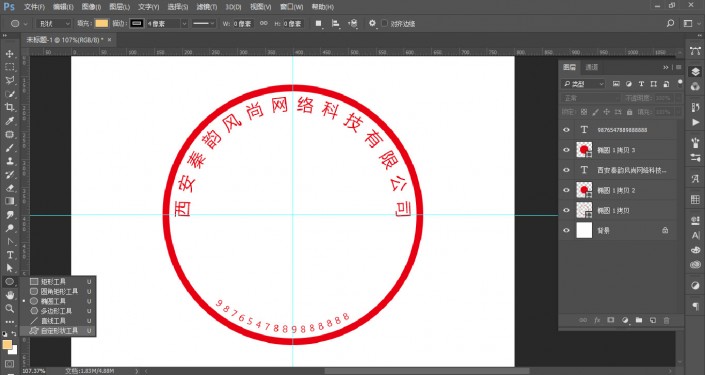
Task: Select the Hand tool
Action: 9,295
